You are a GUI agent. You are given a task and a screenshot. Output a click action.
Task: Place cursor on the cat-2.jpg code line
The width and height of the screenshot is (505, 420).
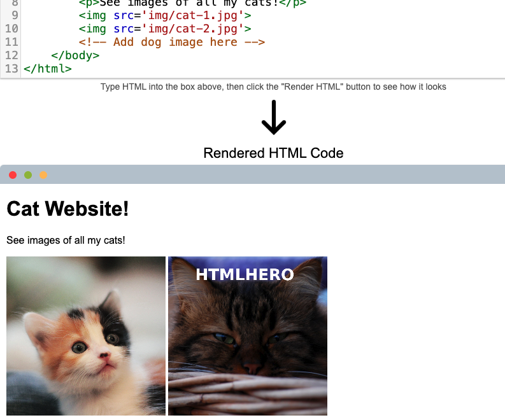[x=165, y=29]
